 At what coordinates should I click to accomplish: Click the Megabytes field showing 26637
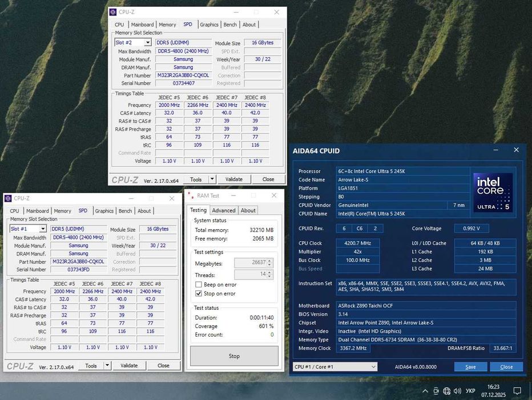253,262
